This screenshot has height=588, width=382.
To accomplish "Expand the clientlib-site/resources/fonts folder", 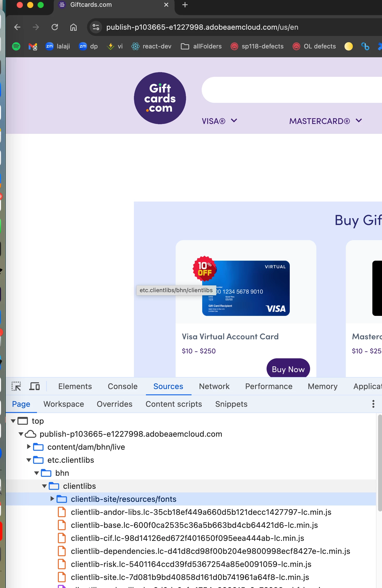I will [x=52, y=499].
